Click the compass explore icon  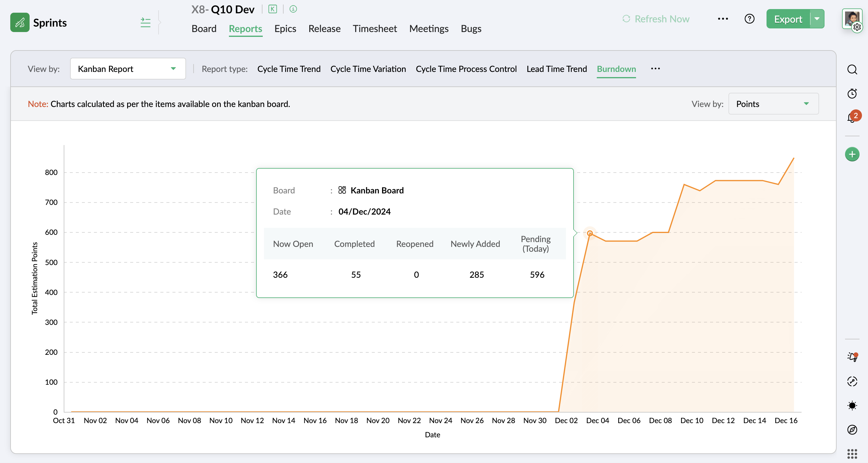852,429
